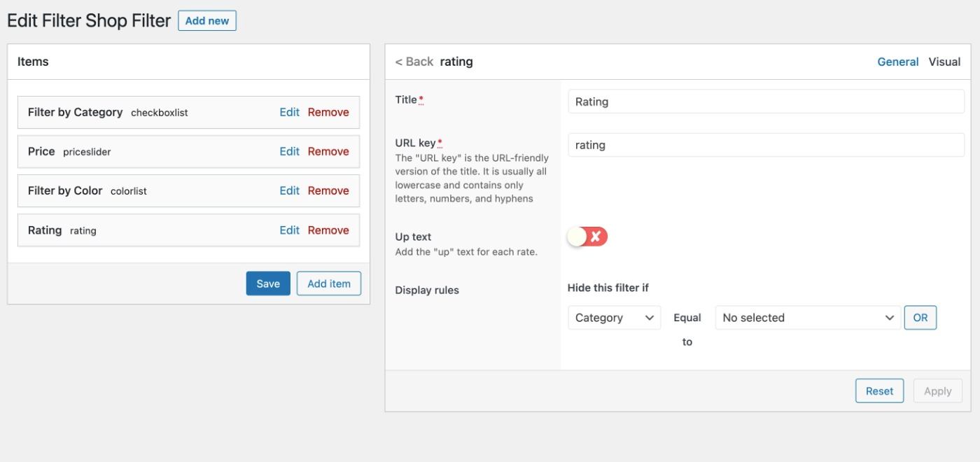Image resolution: width=980 pixels, height=462 pixels.
Task: Expand the No selected dropdown
Action: [808, 318]
